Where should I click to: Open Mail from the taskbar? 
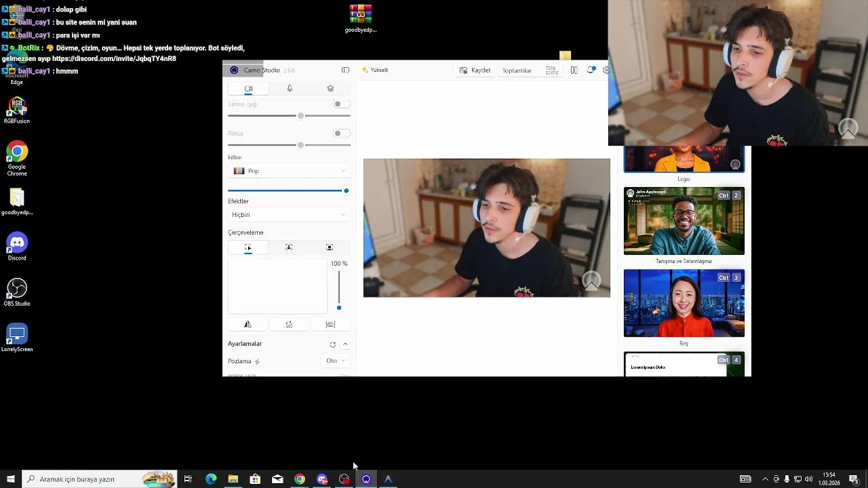click(x=277, y=479)
